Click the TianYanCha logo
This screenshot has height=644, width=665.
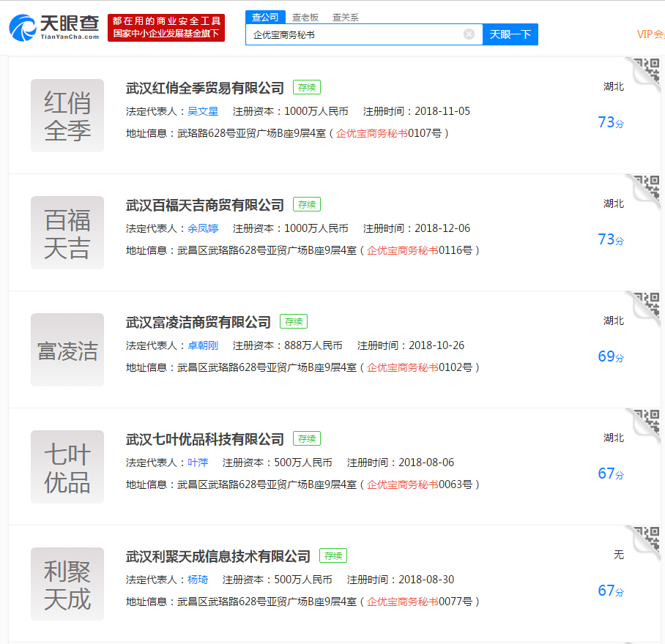click(53, 28)
